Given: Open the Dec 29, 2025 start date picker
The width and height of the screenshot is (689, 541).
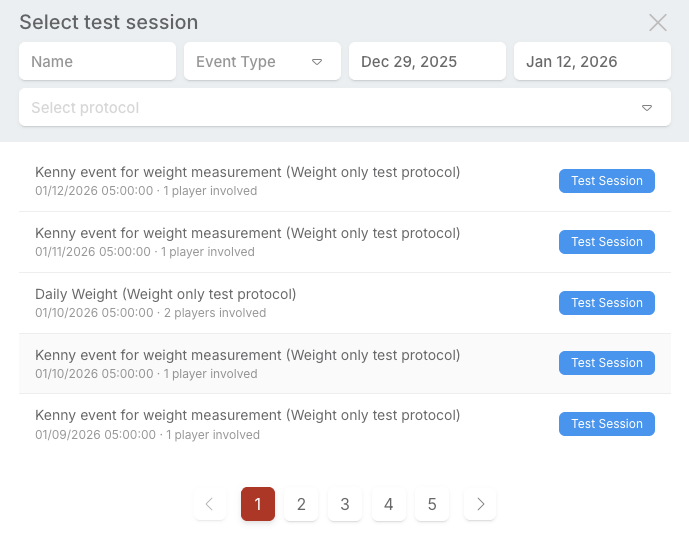Looking at the screenshot, I should click(x=427, y=61).
